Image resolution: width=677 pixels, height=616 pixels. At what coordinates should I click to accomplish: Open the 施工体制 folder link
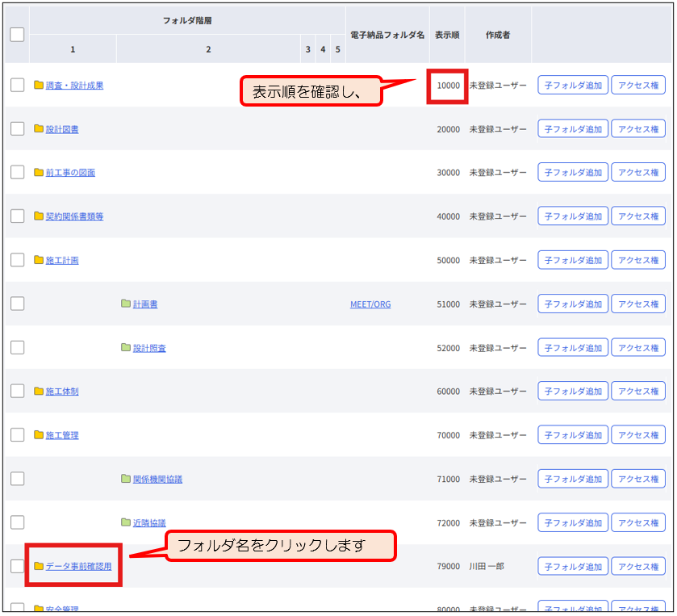(62, 392)
